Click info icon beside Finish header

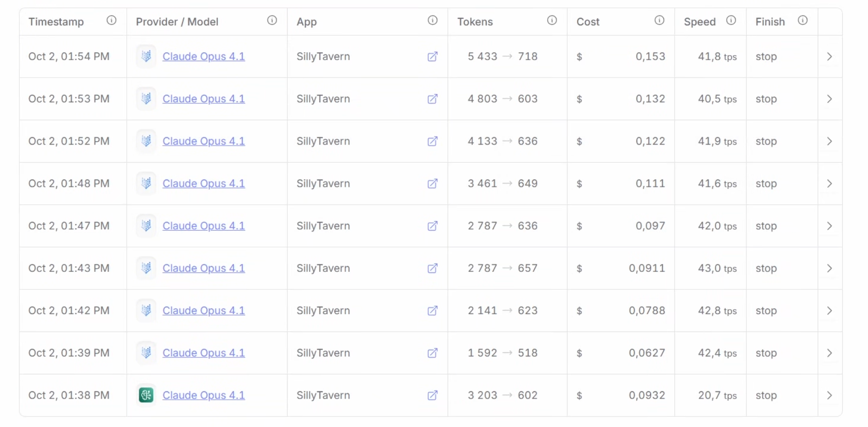[802, 20]
